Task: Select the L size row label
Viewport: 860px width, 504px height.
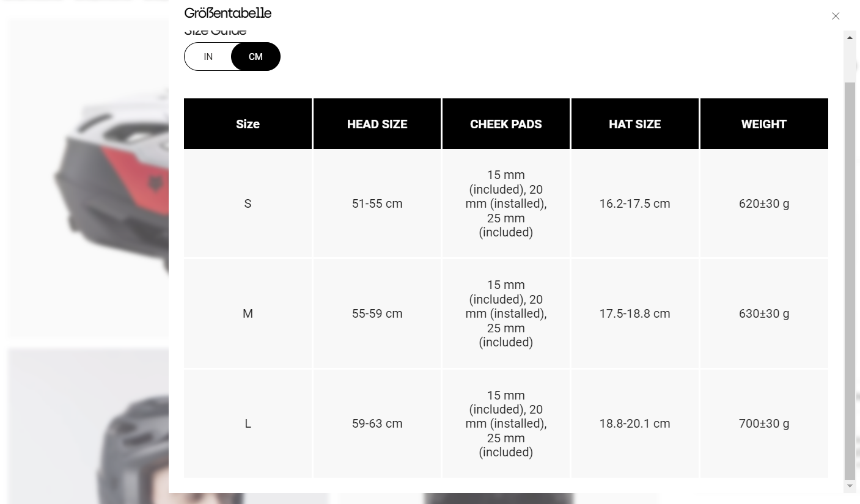Action: pos(248,423)
